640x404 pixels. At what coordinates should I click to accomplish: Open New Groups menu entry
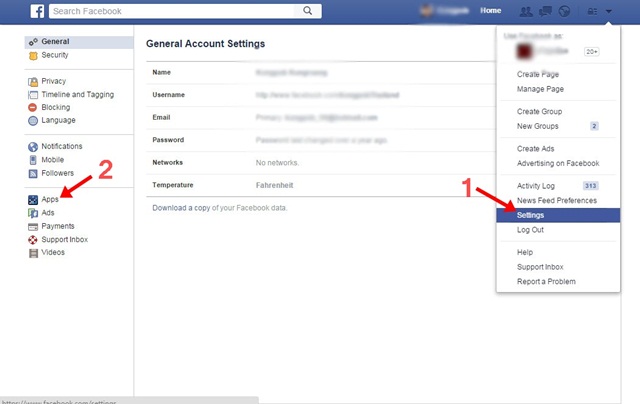[538, 126]
